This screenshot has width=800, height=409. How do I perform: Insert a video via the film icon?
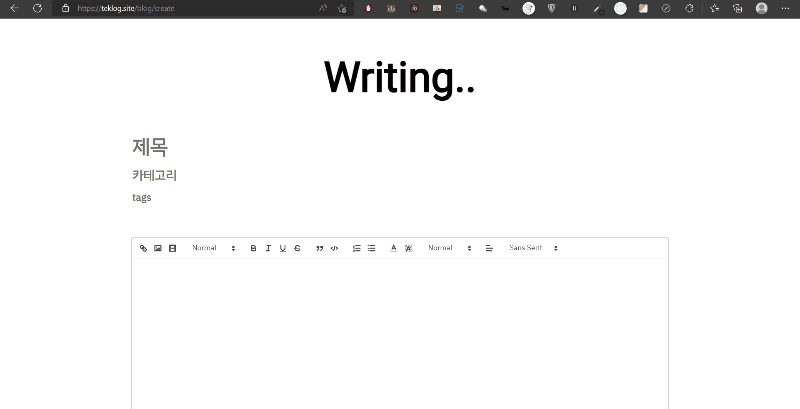[172, 248]
